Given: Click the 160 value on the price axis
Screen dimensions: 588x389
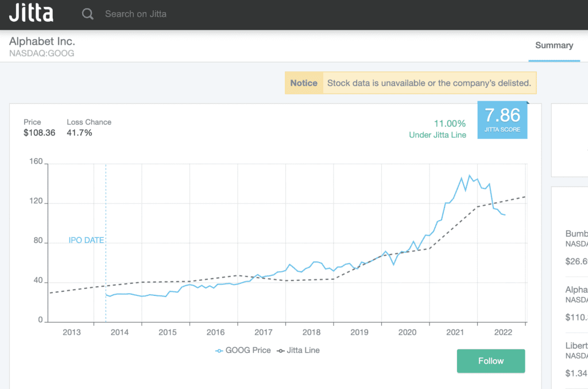Looking at the screenshot, I should pos(36,161).
